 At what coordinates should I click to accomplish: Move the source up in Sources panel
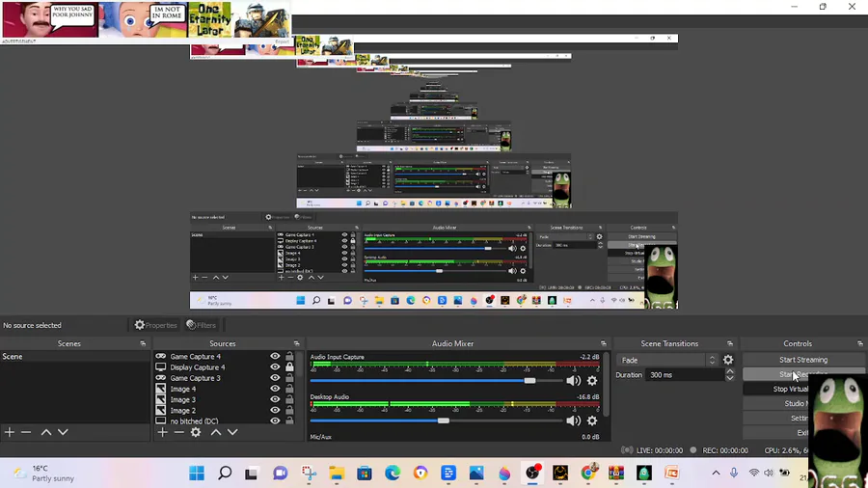point(216,432)
